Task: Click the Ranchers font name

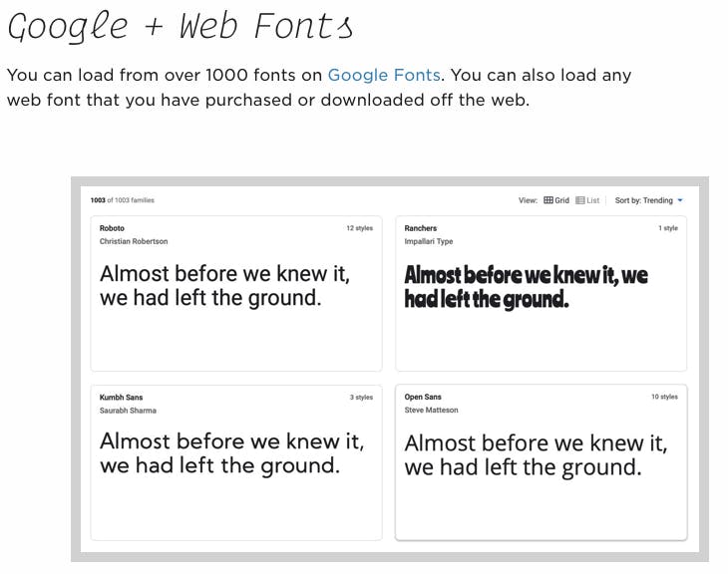Action: coord(421,228)
